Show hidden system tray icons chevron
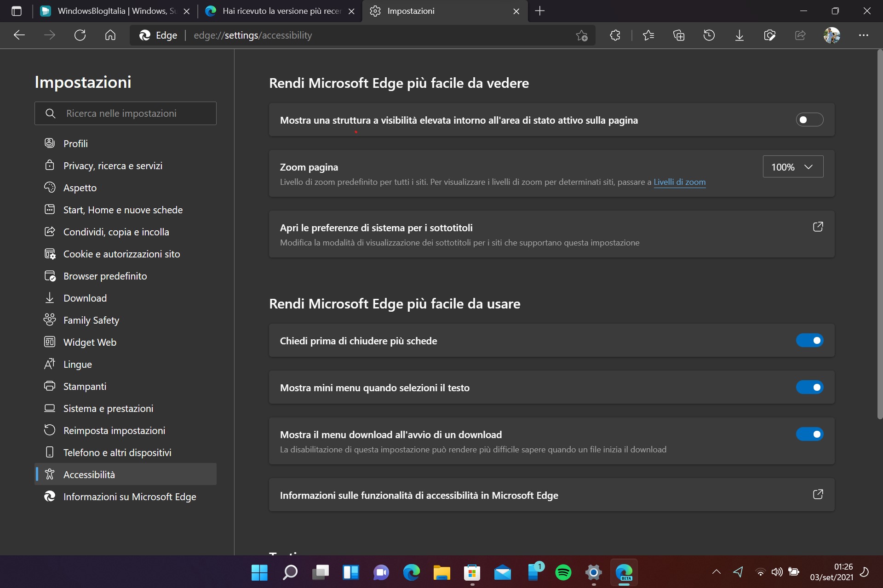This screenshot has width=883, height=588. pos(716,572)
